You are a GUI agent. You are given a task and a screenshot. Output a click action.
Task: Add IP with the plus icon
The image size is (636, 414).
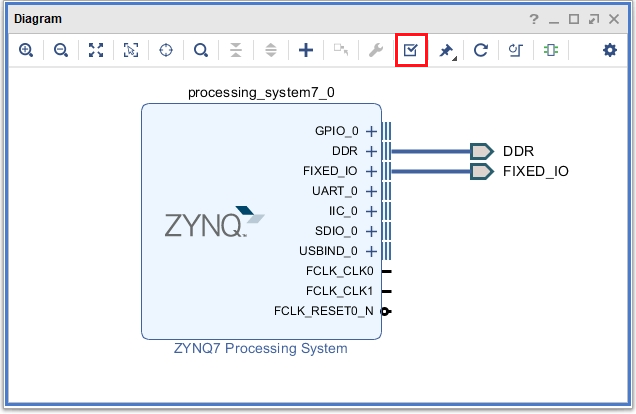pyautogui.click(x=306, y=50)
